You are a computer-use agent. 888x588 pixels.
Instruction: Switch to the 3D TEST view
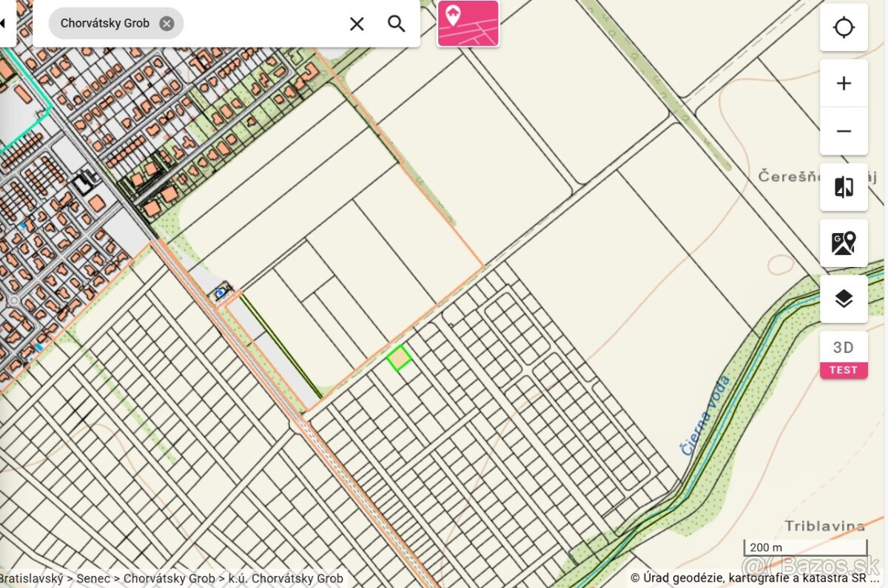pos(844,355)
